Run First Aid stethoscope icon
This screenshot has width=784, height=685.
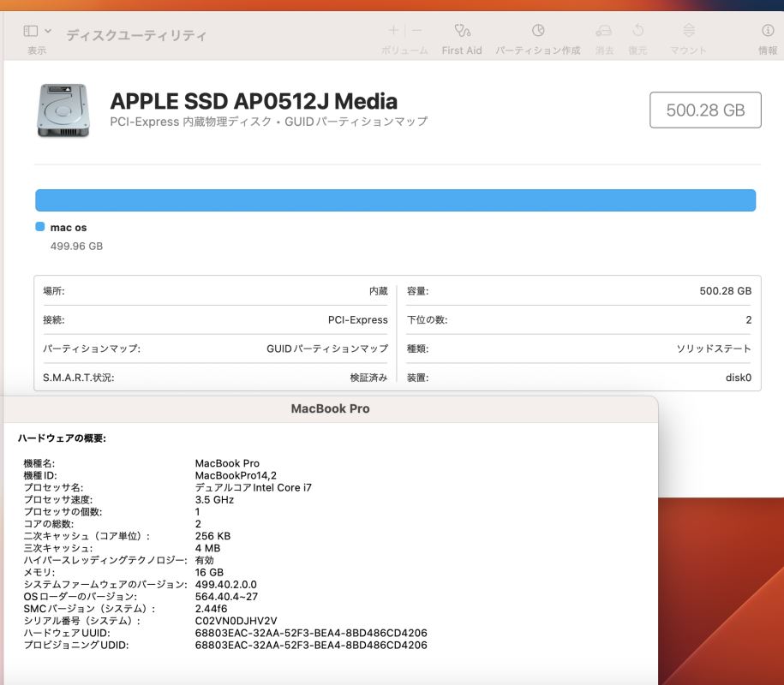coord(463,31)
